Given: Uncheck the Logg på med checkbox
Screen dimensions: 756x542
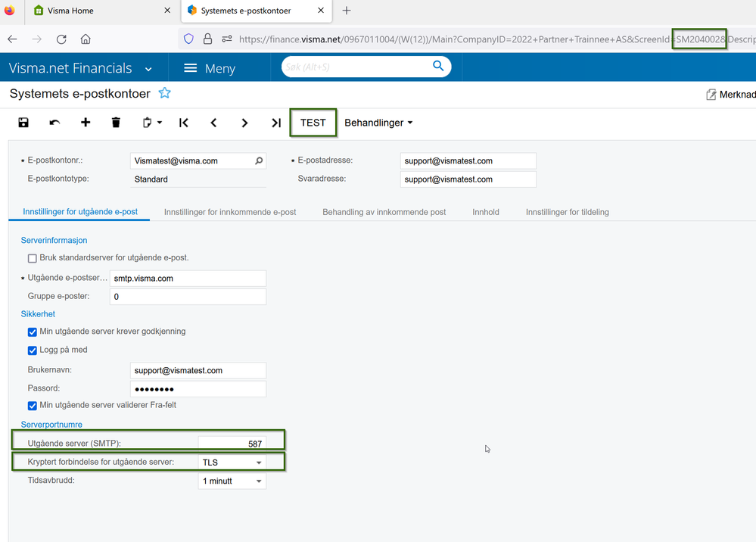Looking at the screenshot, I should pyautogui.click(x=33, y=350).
